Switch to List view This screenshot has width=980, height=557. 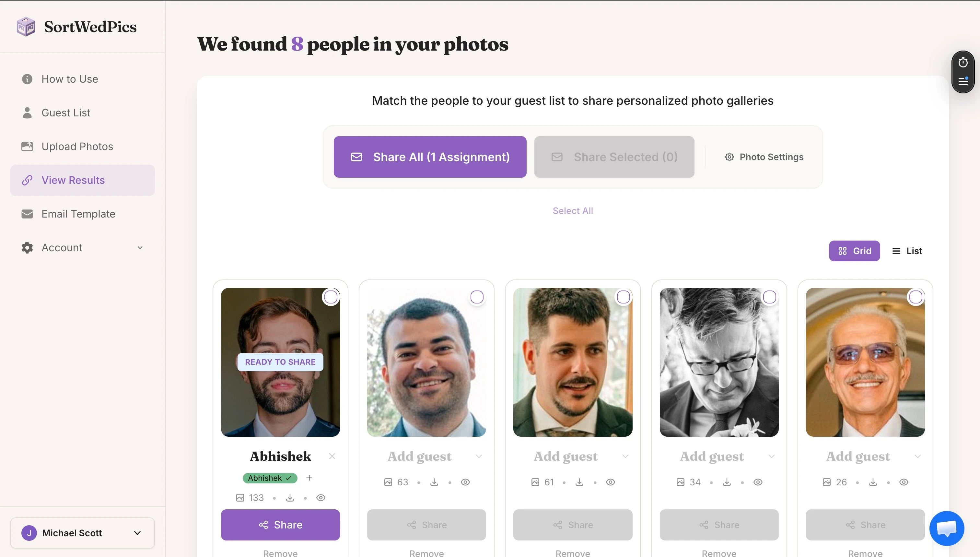pyautogui.click(x=907, y=251)
